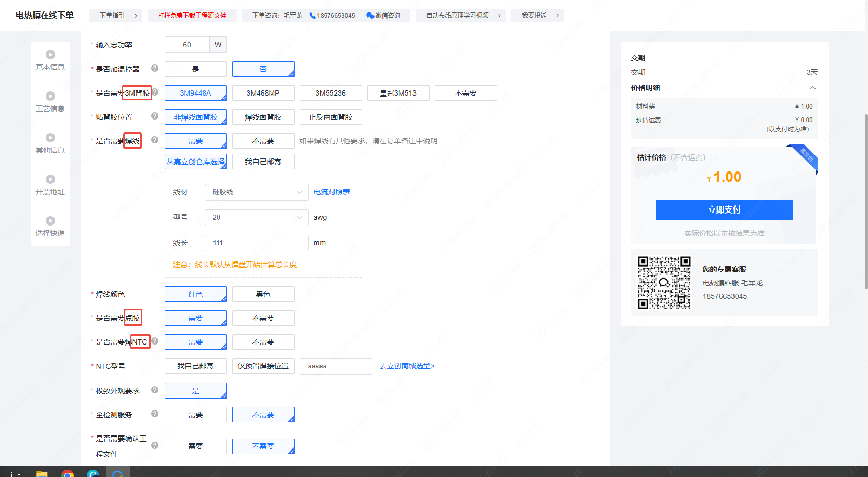This screenshot has width=868, height=477.
Task: Open Chrome from the taskbar
Action: pos(67,473)
